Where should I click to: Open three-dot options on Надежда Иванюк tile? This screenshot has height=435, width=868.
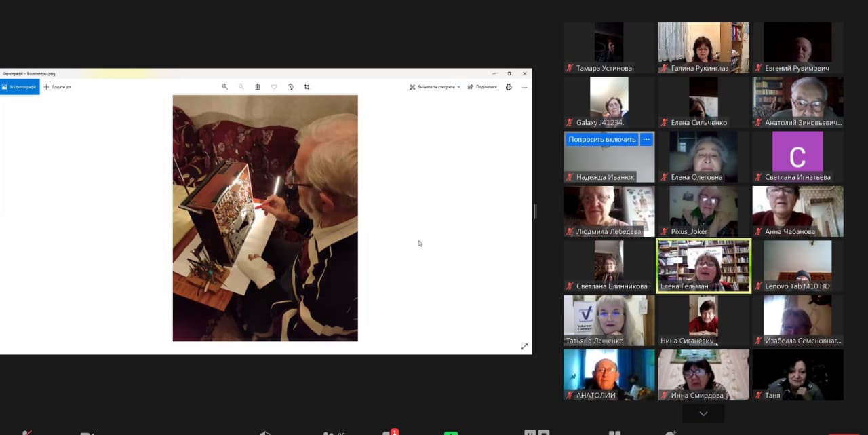(x=646, y=139)
